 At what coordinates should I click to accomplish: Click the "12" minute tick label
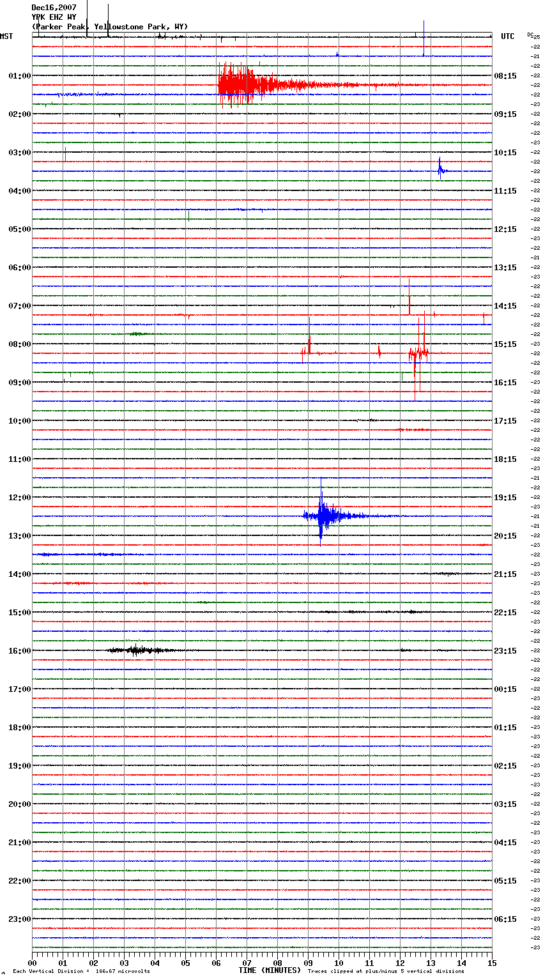pos(400,963)
